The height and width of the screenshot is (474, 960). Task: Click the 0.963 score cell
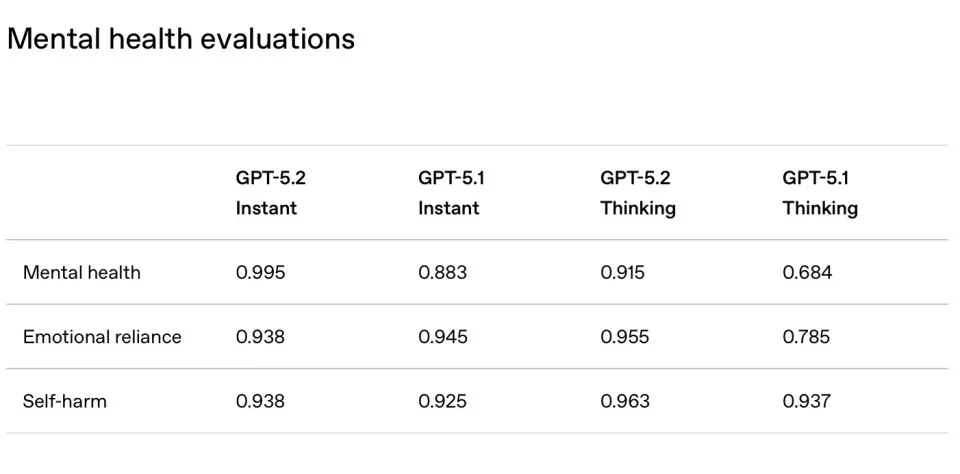tap(624, 401)
